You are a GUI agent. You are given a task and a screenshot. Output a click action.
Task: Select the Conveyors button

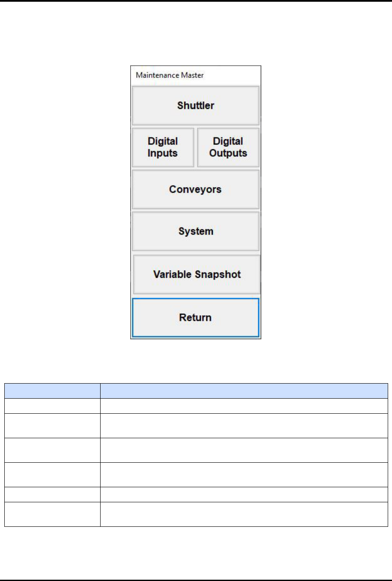(196, 189)
